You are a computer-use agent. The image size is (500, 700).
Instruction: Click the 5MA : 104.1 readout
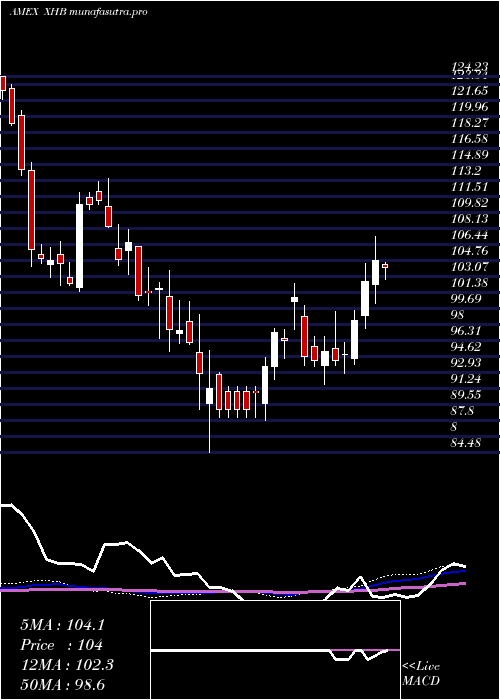point(62,625)
